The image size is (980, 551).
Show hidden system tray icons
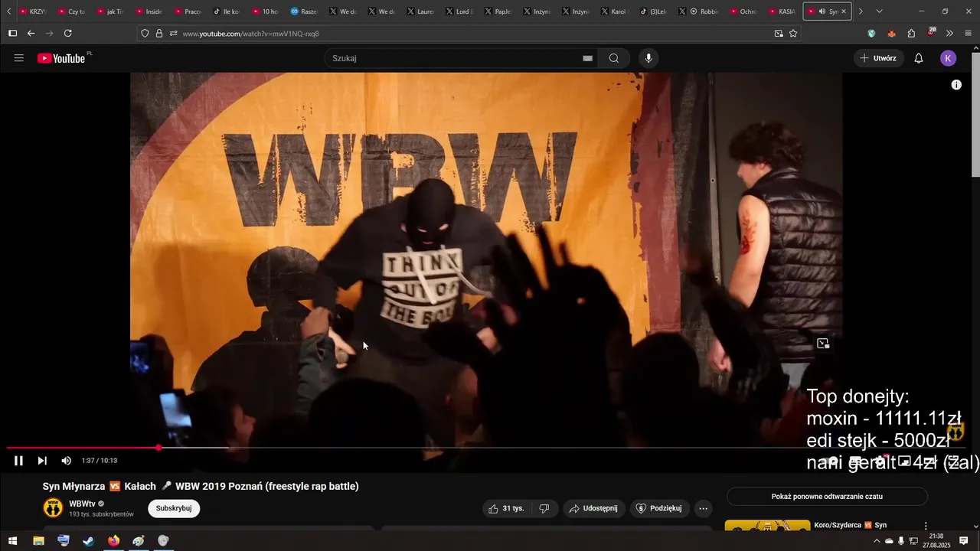(x=877, y=541)
